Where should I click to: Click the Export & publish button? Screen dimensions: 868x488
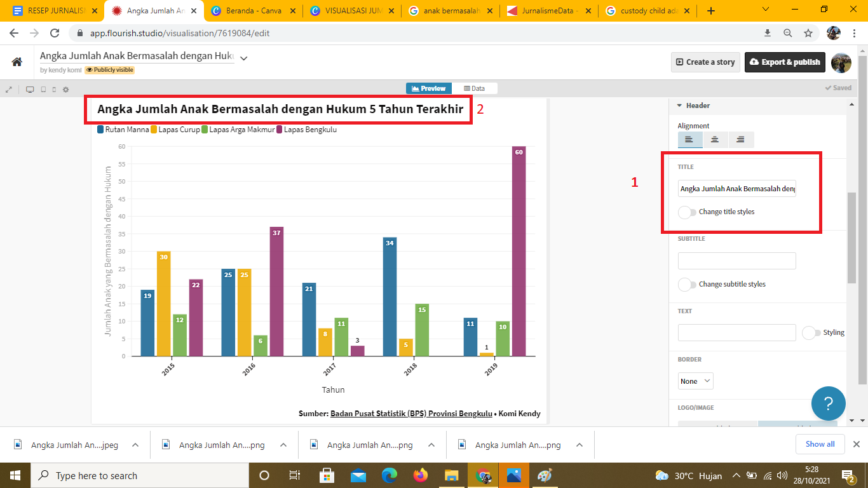(x=785, y=62)
